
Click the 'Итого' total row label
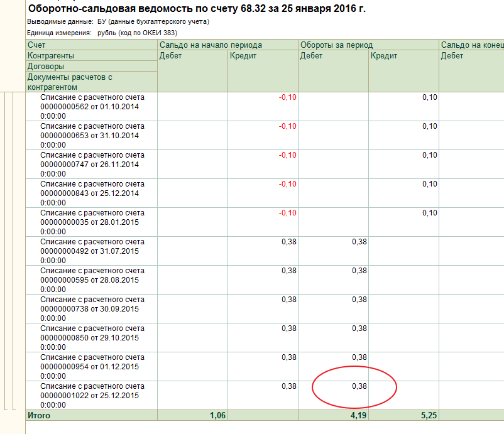(38, 415)
